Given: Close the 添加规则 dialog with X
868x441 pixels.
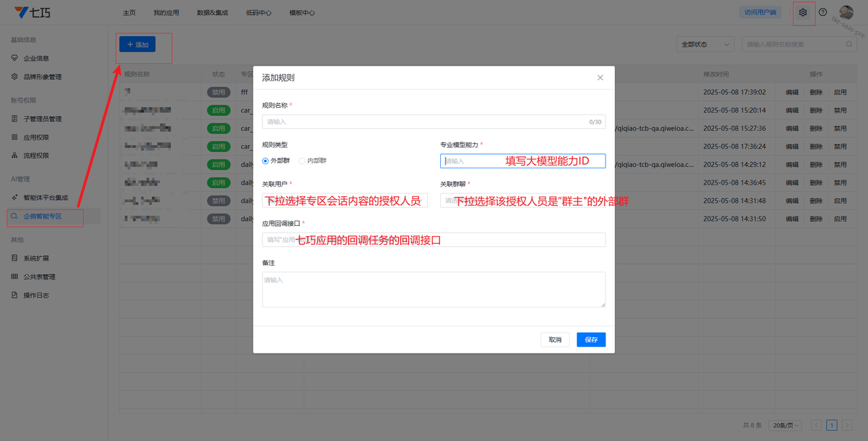Looking at the screenshot, I should point(600,77).
